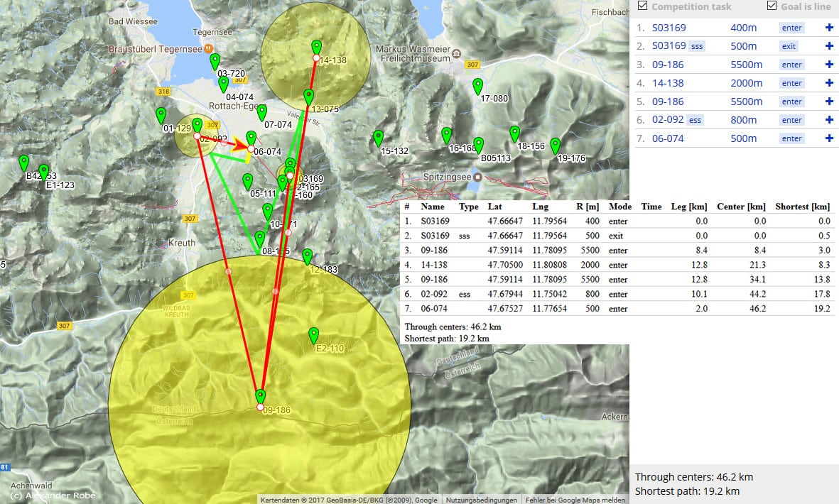839x504 pixels.
Task: Toggle the enter mode on the 14-138 row
Action: click(x=791, y=83)
